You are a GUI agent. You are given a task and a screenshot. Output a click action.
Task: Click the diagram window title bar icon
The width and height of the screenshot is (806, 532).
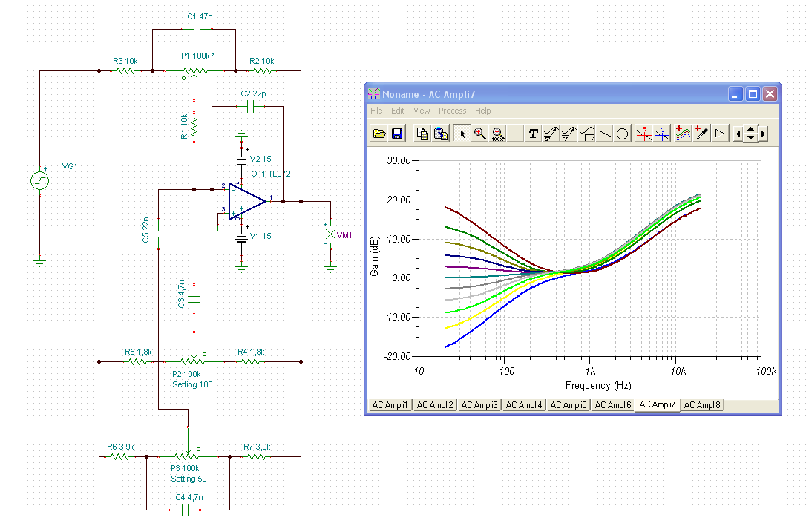click(374, 93)
